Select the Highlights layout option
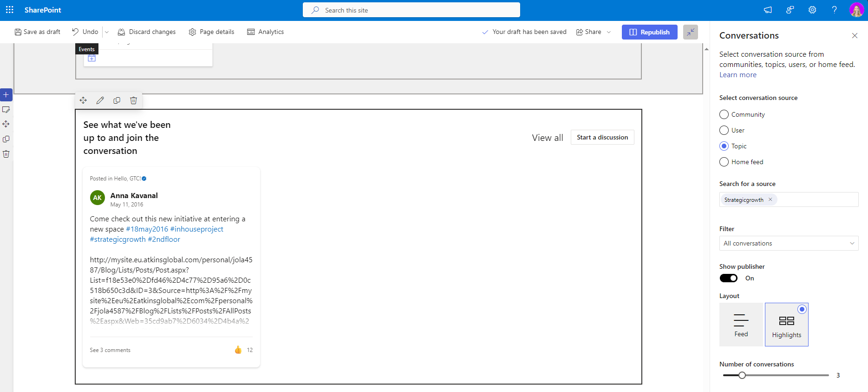868x392 pixels. click(x=787, y=325)
